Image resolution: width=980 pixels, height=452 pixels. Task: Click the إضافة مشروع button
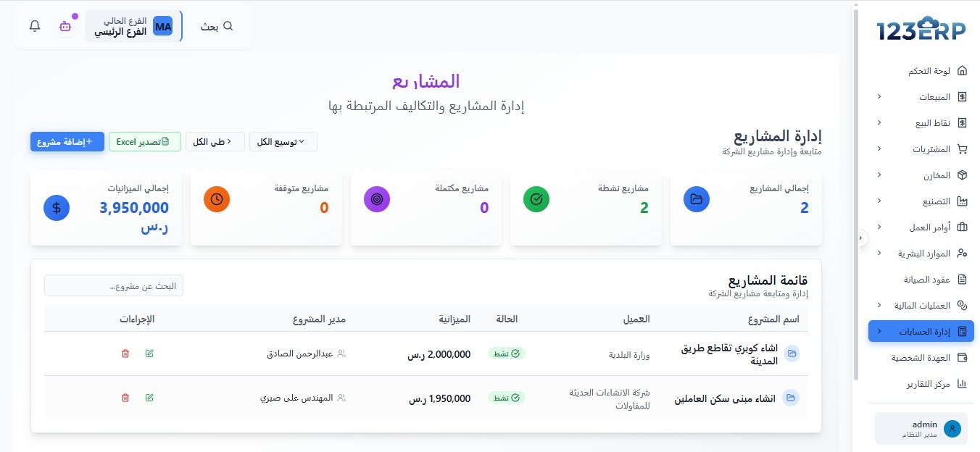[x=67, y=141]
